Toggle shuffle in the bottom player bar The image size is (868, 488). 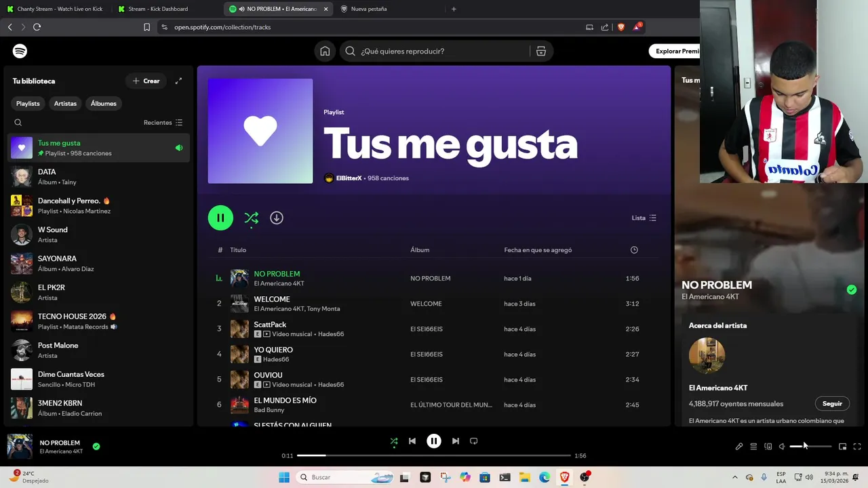tap(394, 441)
